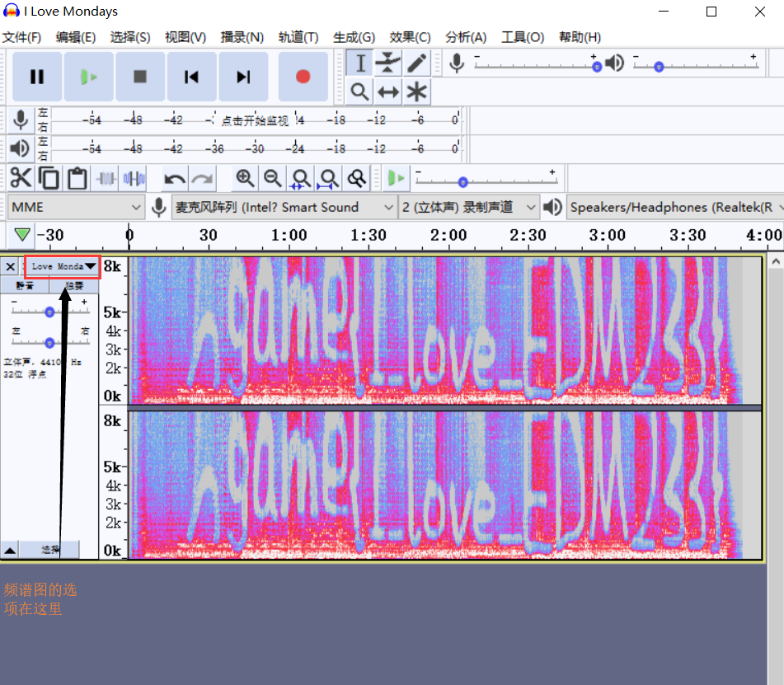
Task: Click inside the upper channel spectrogram
Action: tap(445, 331)
